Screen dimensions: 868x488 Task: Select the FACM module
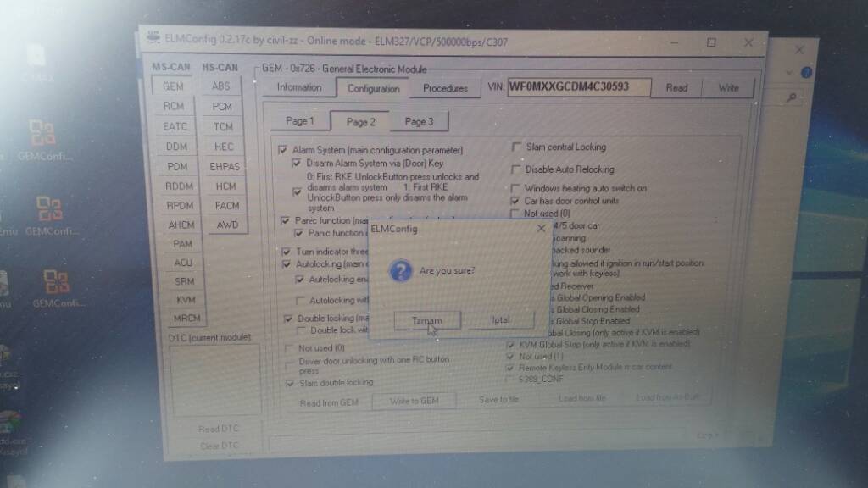(227, 206)
